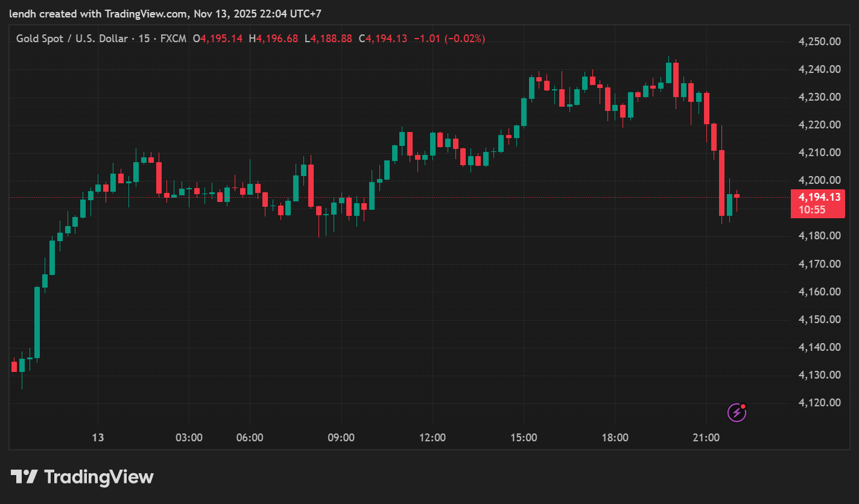Click the red 4,194.13 current price label
859x504 pixels.
pyautogui.click(x=819, y=197)
